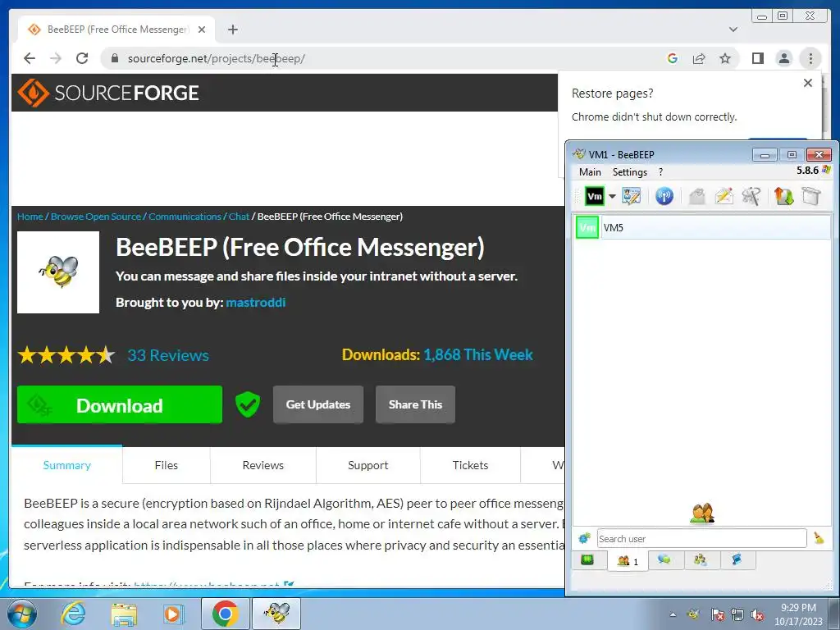The width and height of the screenshot is (840, 630).
Task: Click the group tools icon in BeeBEEP toolbar
Action: tap(751, 196)
